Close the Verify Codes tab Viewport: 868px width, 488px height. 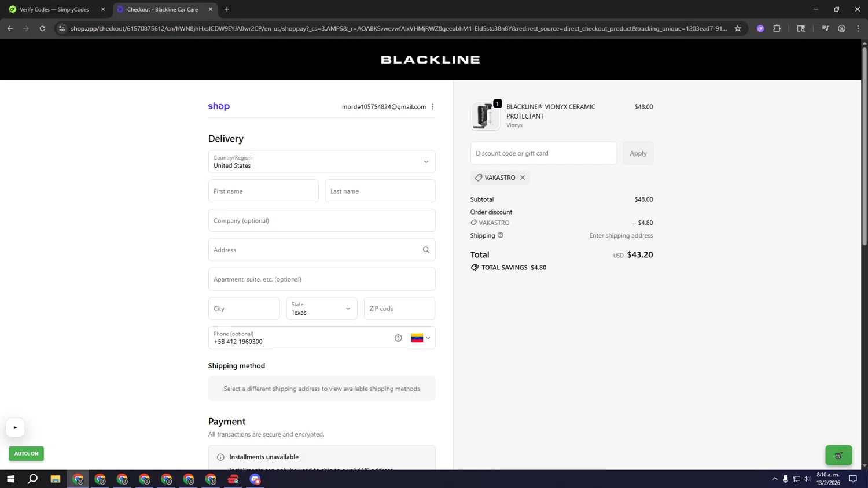coord(103,9)
